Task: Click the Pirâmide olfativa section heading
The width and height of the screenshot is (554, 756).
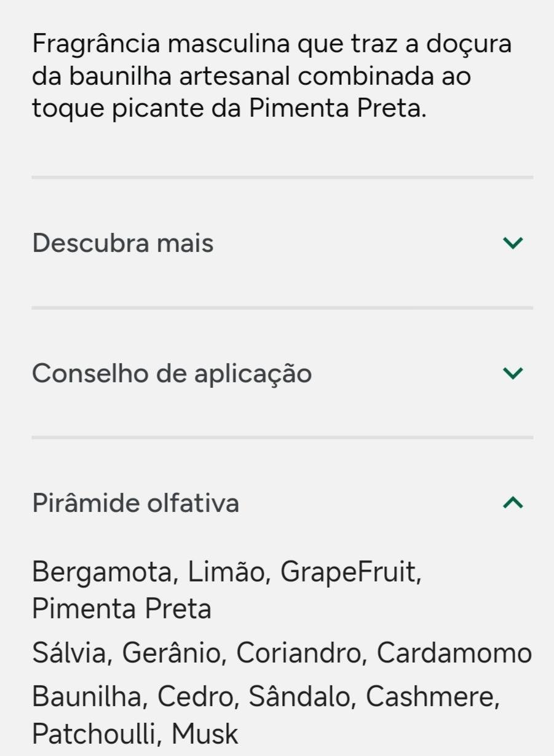Action: (135, 503)
